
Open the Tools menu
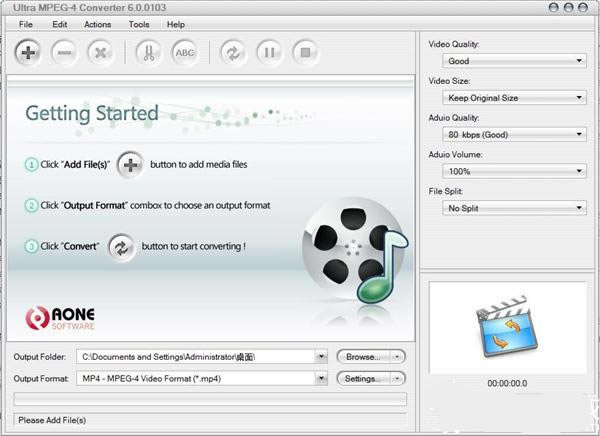[x=139, y=23]
